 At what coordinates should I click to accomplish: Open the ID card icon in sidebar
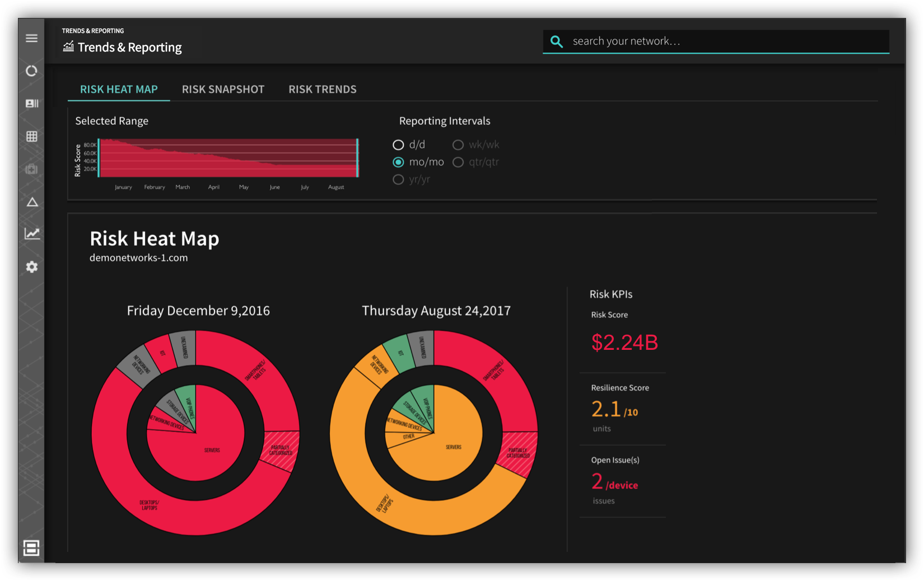pyautogui.click(x=32, y=104)
